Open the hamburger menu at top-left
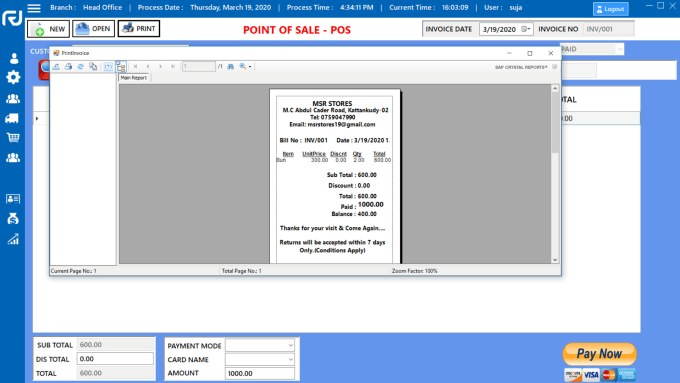Image resolution: width=680 pixels, height=383 pixels. [34, 8]
